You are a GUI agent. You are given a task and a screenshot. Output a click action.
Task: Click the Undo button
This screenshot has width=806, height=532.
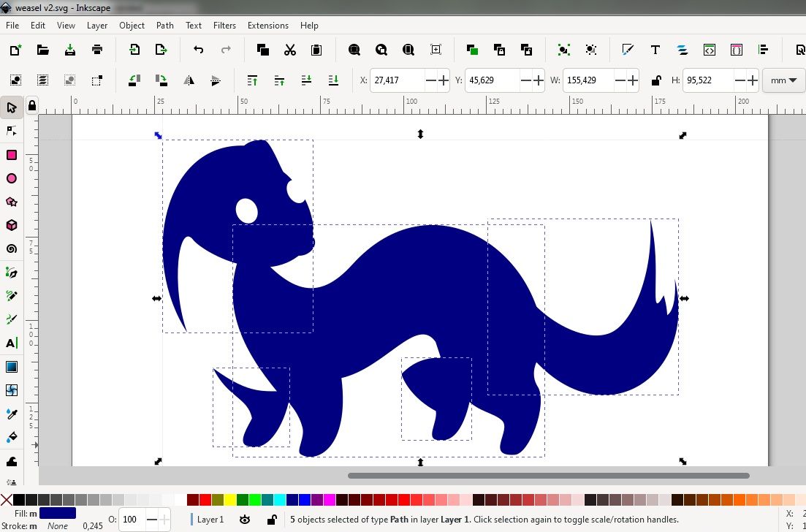click(x=199, y=50)
